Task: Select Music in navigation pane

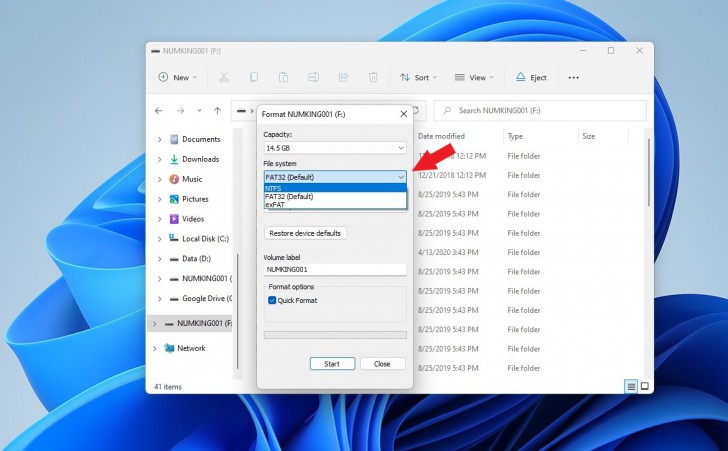Action: (192, 179)
